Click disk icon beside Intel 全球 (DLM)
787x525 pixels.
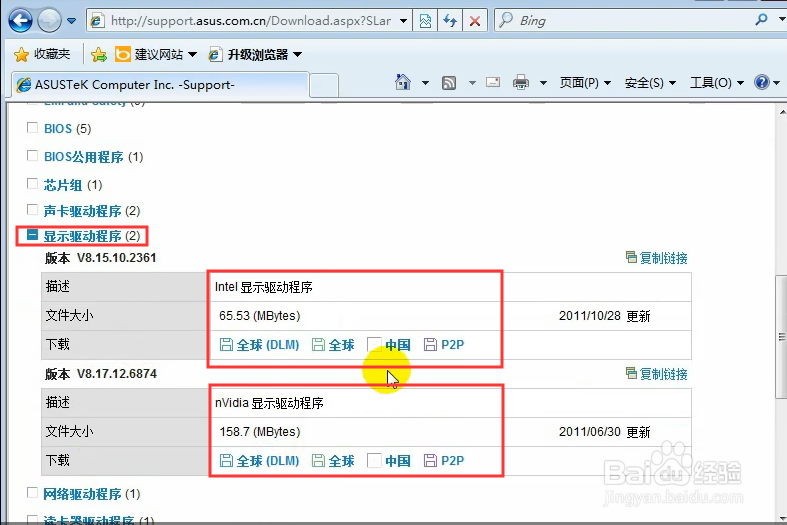coord(226,345)
